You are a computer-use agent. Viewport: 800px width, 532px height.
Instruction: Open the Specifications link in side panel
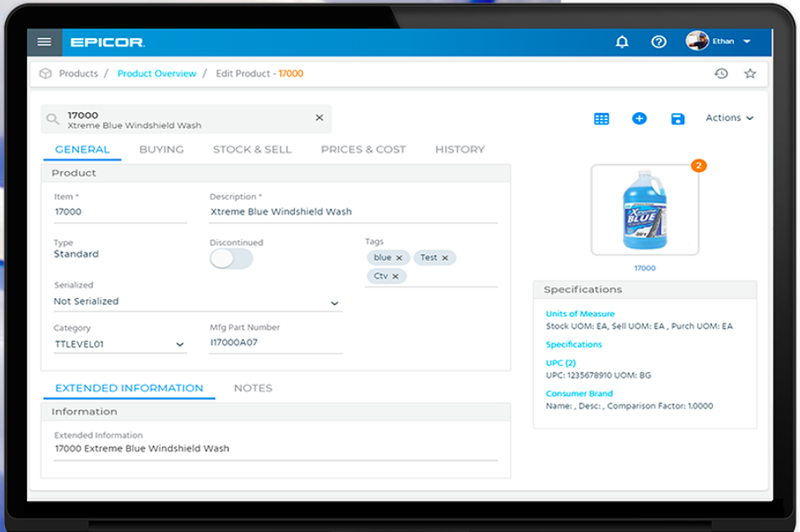click(x=574, y=344)
